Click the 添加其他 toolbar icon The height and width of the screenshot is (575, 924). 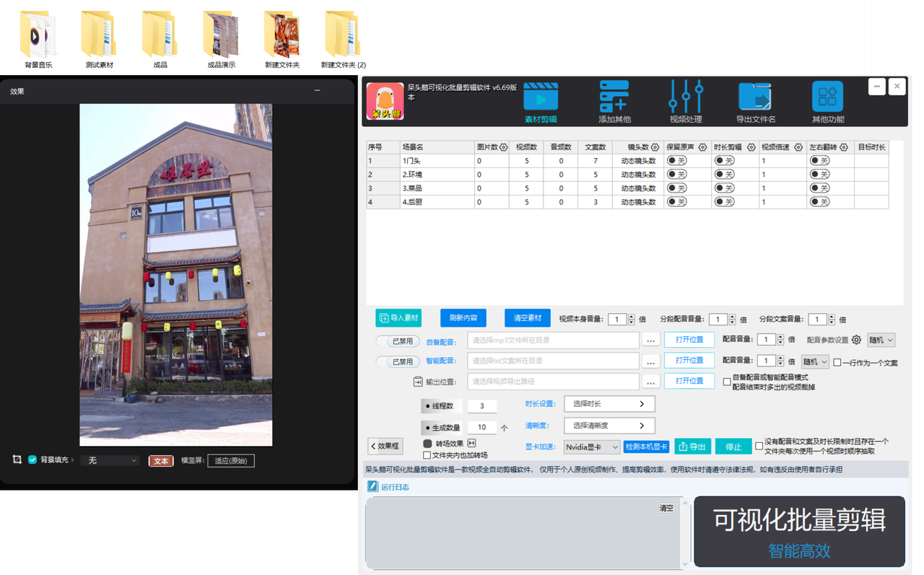614,102
